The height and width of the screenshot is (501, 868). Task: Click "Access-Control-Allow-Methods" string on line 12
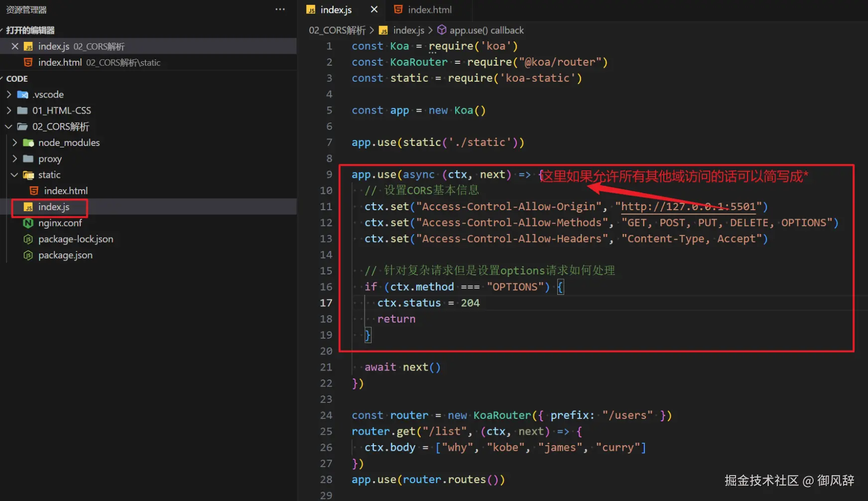point(512,223)
